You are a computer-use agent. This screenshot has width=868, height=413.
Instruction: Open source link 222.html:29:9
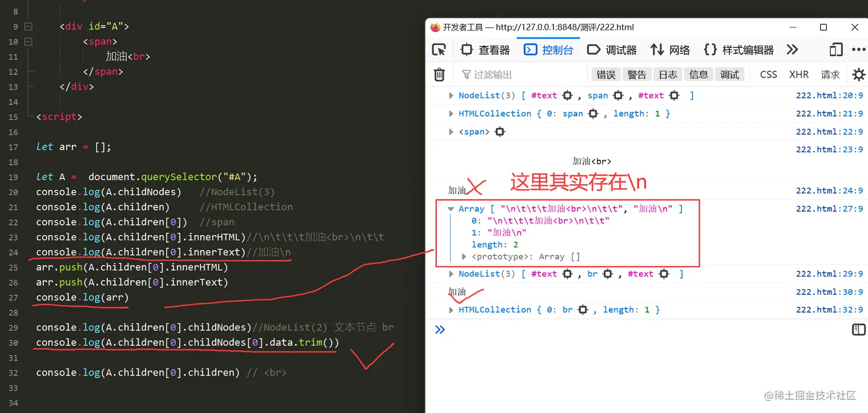click(x=830, y=274)
